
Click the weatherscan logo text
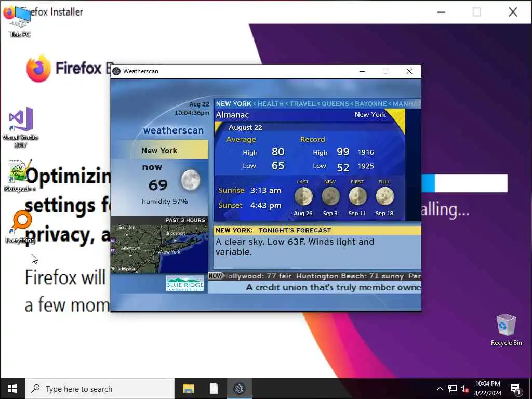(174, 130)
